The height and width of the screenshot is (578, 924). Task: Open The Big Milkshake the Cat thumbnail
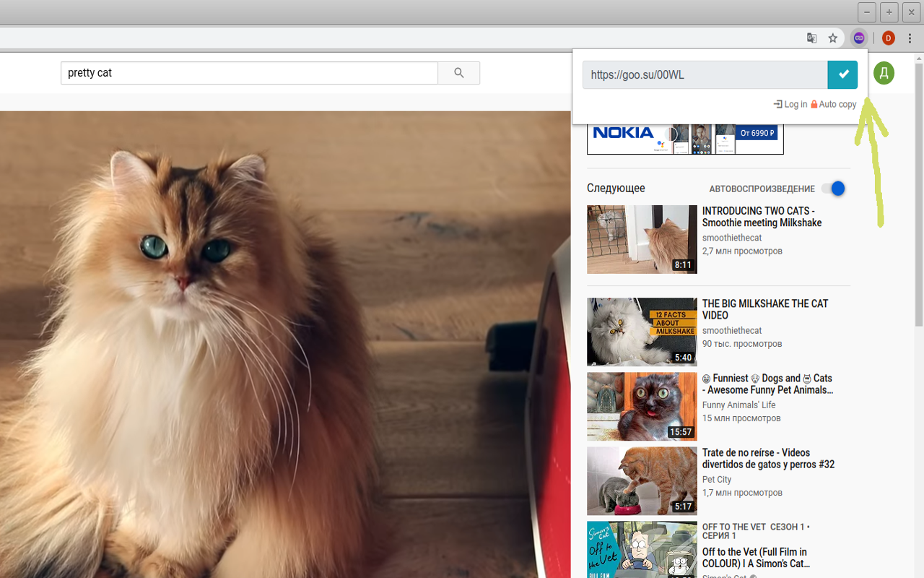(642, 332)
